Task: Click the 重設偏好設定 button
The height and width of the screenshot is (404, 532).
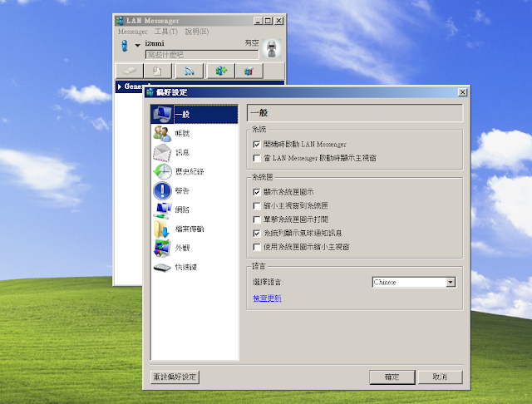Action: point(175,377)
